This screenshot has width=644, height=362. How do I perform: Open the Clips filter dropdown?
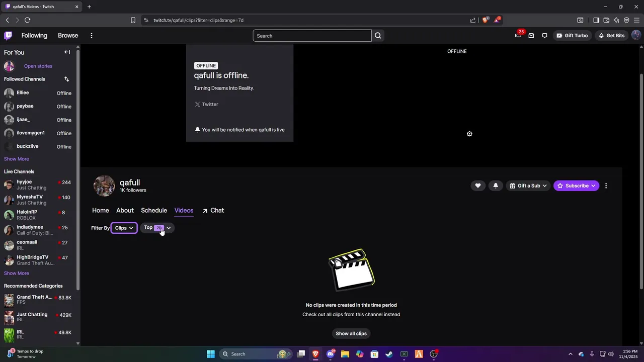[x=124, y=228]
